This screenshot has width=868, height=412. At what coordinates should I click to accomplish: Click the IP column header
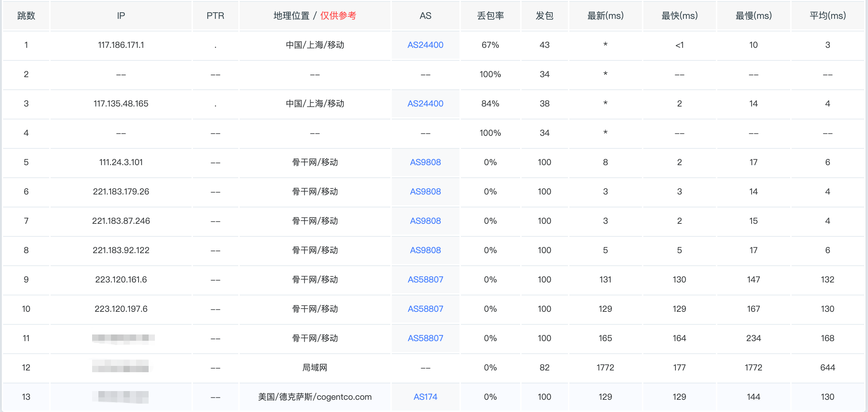coord(121,16)
